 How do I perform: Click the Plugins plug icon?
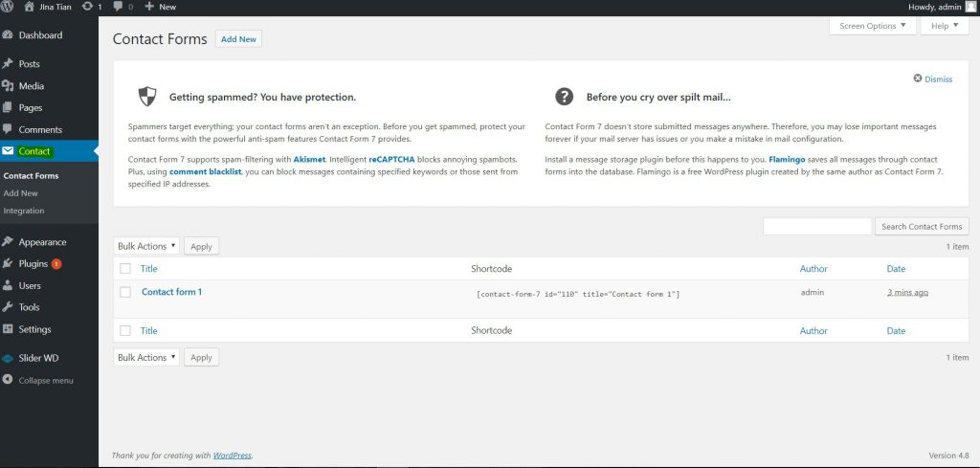[8, 264]
